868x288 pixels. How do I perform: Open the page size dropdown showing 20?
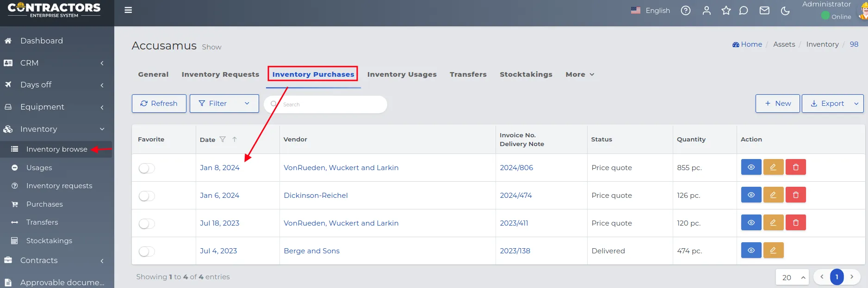792,277
